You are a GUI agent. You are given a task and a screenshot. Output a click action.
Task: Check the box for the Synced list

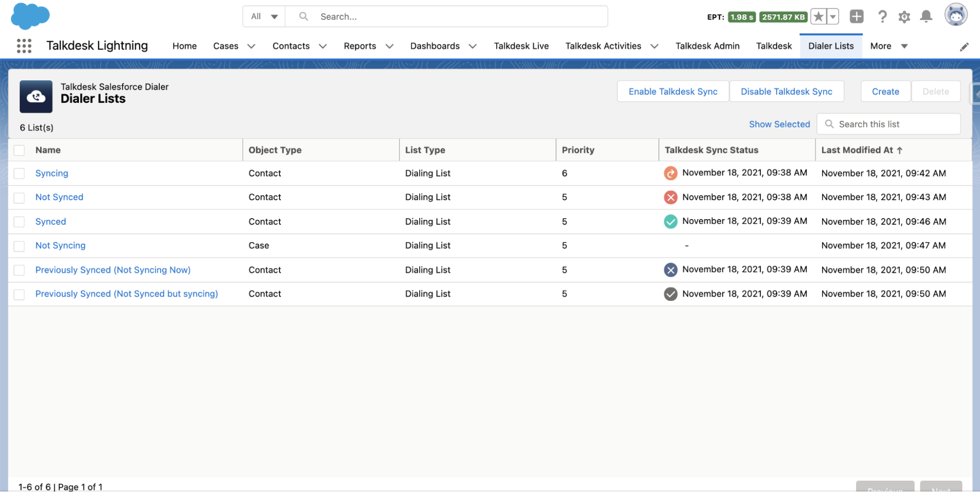19,222
